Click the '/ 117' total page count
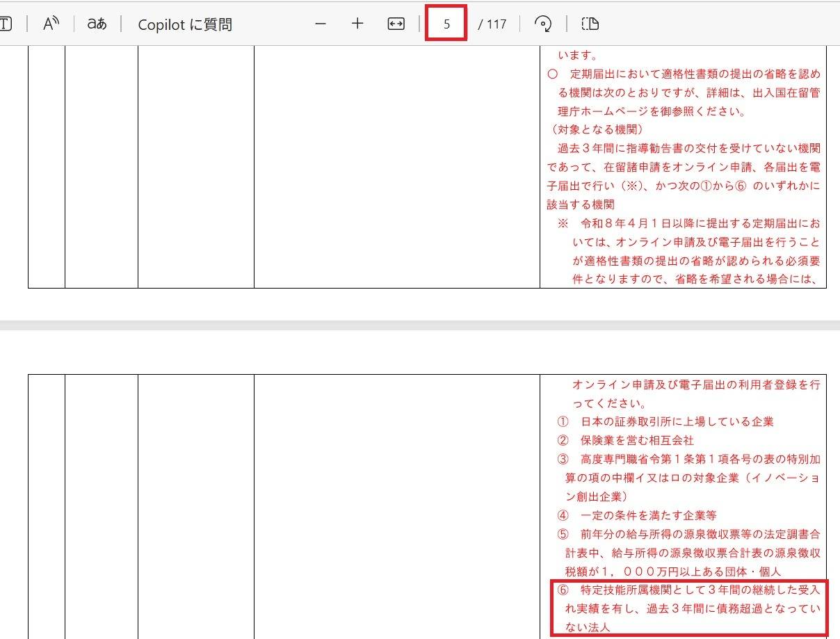The height and width of the screenshot is (639, 840). 492,24
